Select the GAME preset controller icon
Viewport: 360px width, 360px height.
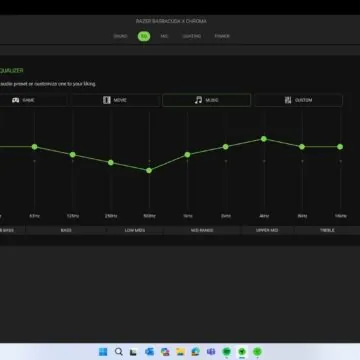pos(16,100)
